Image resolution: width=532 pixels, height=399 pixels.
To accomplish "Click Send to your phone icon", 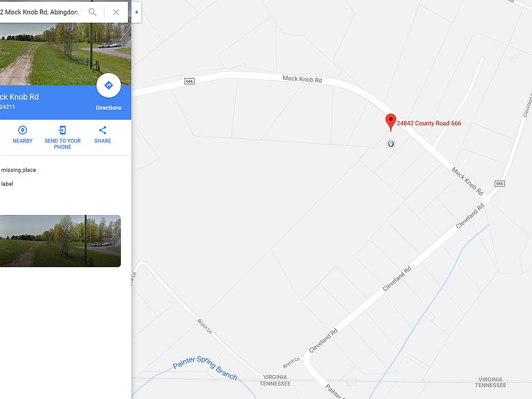I will 63,130.
